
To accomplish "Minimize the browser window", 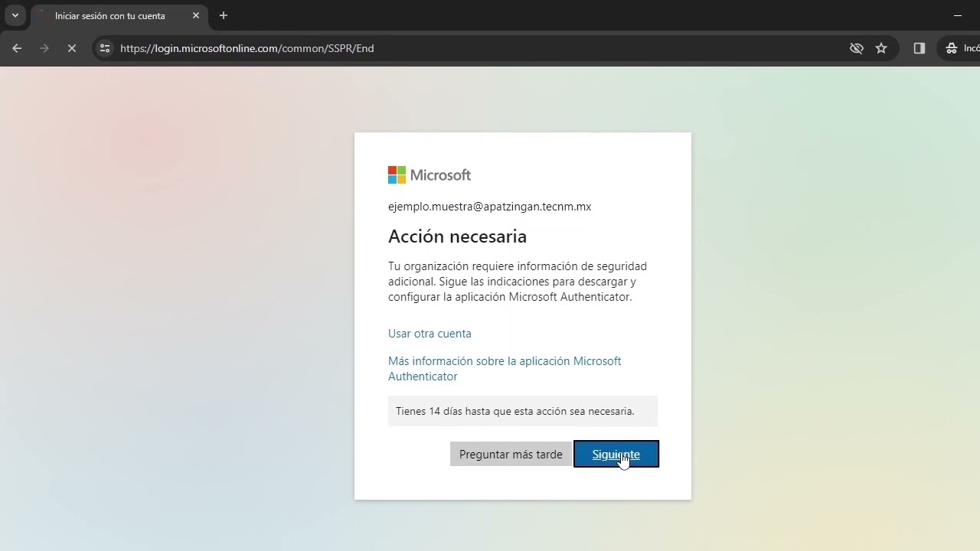I will coord(958,15).
